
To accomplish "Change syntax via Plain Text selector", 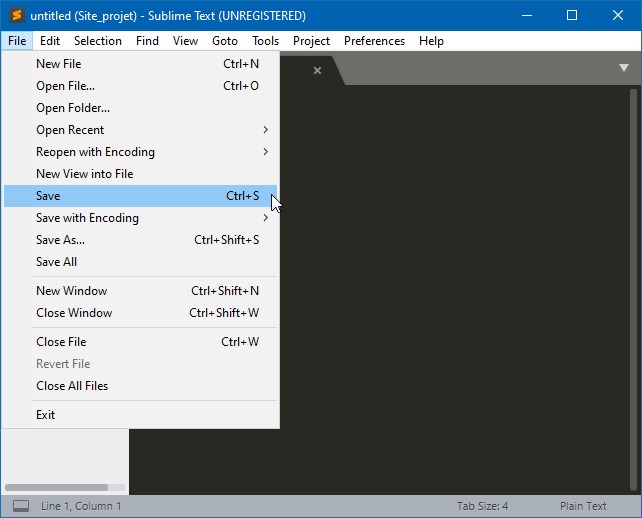I will (583, 506).
